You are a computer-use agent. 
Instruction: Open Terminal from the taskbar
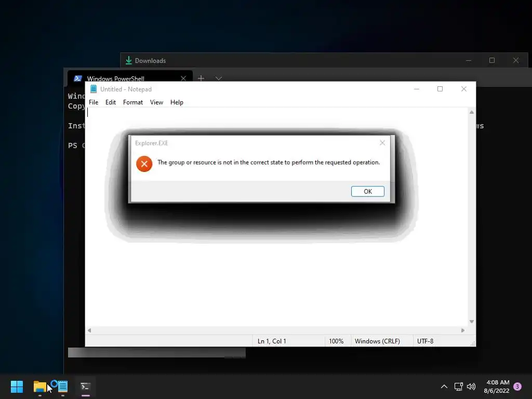(86, 387)
